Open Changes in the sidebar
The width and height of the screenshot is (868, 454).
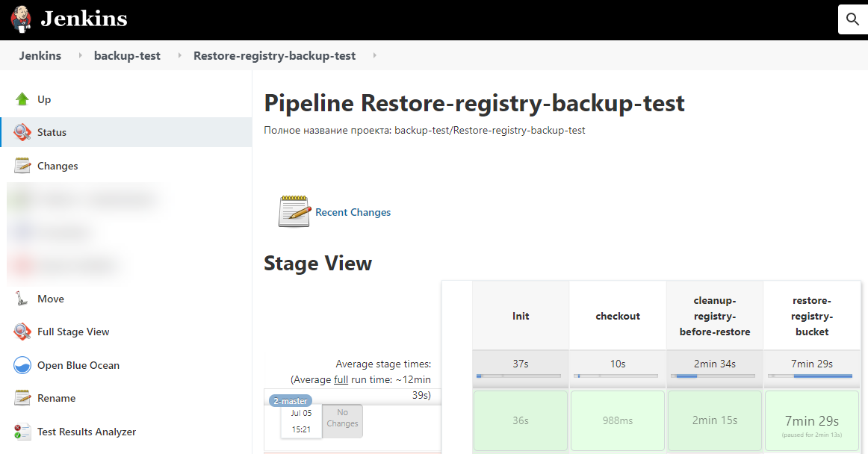click(x=58, y=166)
